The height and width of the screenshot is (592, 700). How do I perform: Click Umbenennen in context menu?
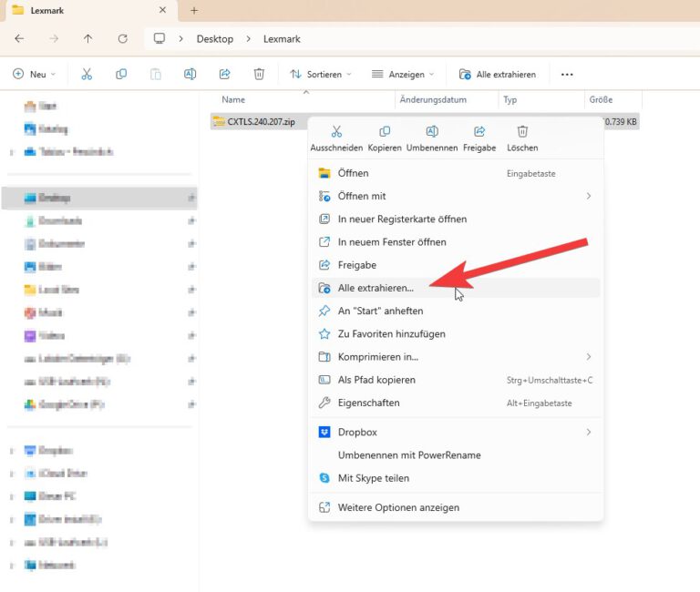pyautogui.click(x=432, y=138)
